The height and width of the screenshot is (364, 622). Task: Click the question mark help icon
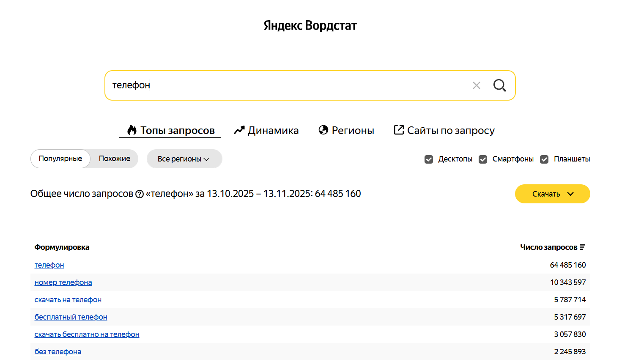click(140, 194)
